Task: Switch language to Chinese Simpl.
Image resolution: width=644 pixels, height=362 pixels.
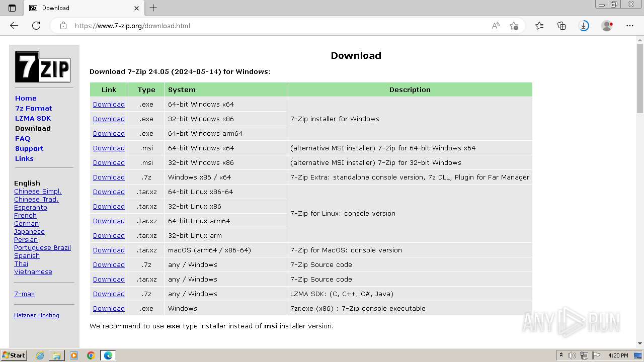Action: pos(38,191)
